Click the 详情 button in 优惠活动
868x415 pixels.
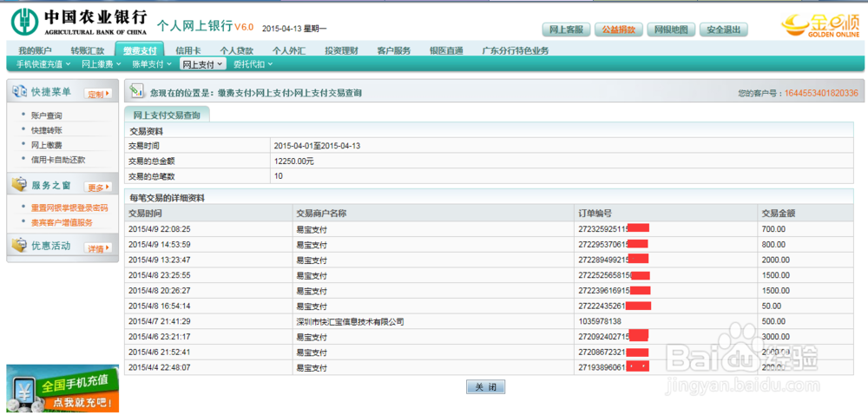tap(98, 248)
